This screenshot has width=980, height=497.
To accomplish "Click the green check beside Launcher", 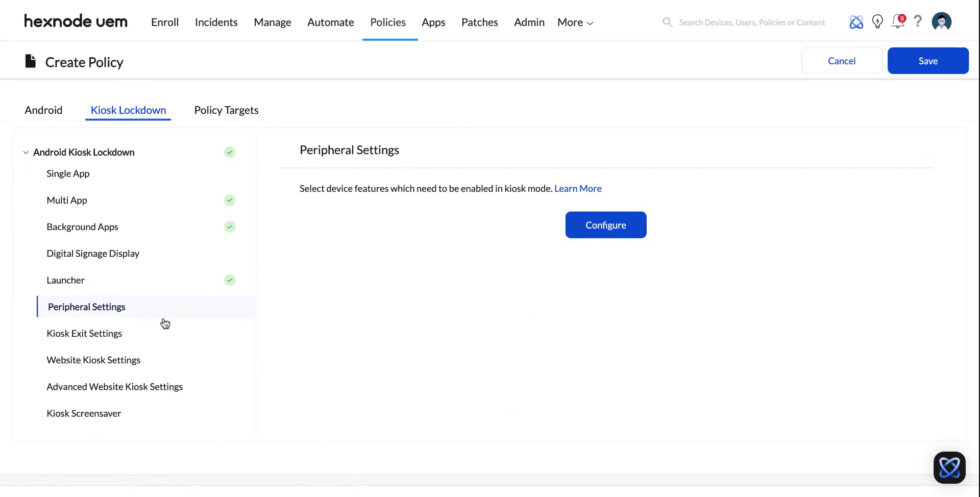I will (x=229, y=280).
